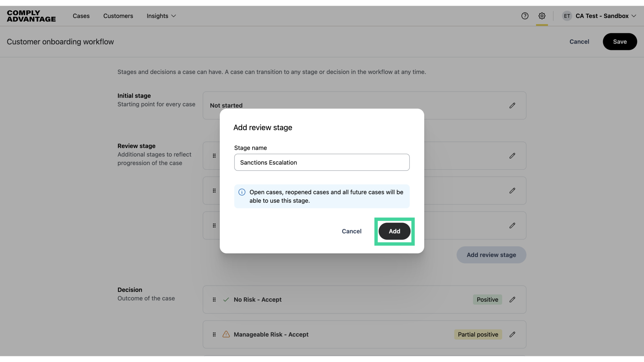Click the warning triangle on Manageable Risk - Accept
Viewport: 644px width, 362px height.
(226, 334)
